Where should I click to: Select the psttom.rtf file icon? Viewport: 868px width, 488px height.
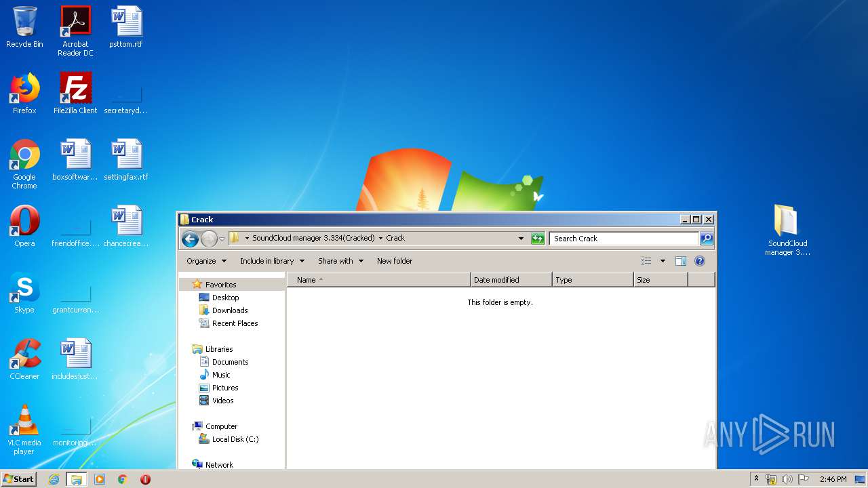coord(126,27)
